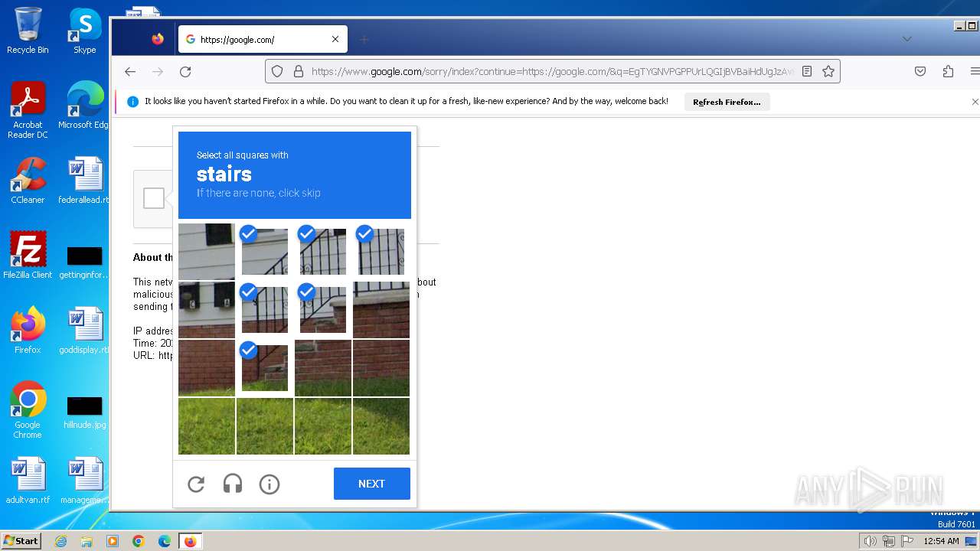Expand the list all tabs chevron
This screenshot has width=980, height=551.
[906, 39]
